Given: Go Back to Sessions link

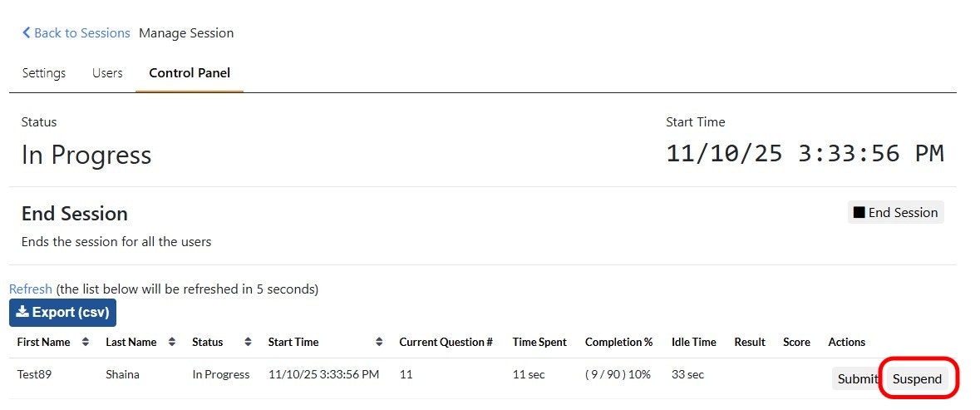Looking at the screenshot, I should click(x=81, y=33).
